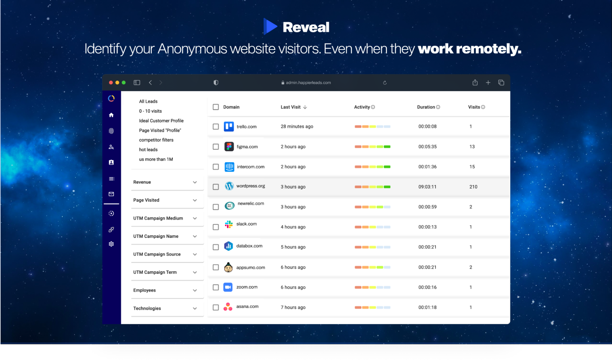
Task: Click the home navigation icon in sidebar
Action: [x=112, y=115]
